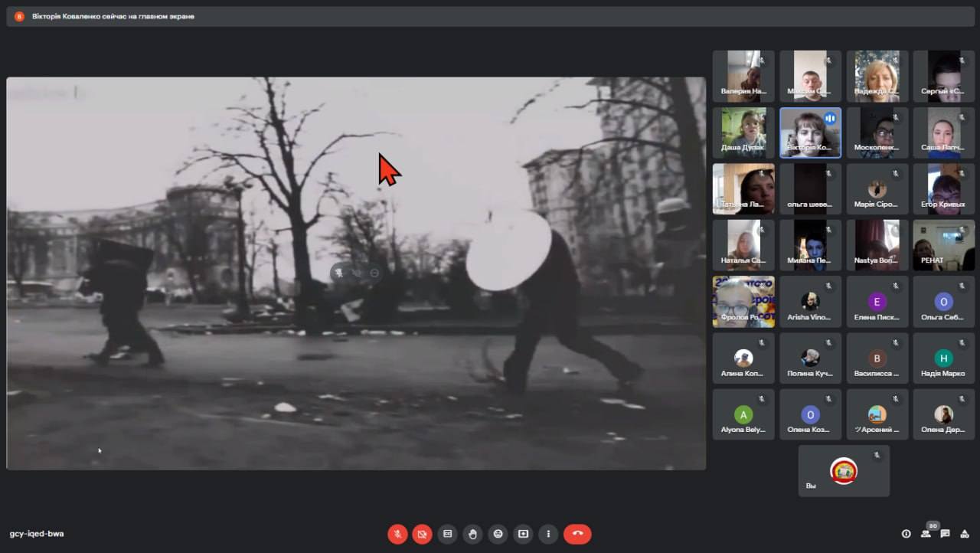Raise hand using the hand icon
The width and height of the screenshot is (980, 553).
[473, 534]
